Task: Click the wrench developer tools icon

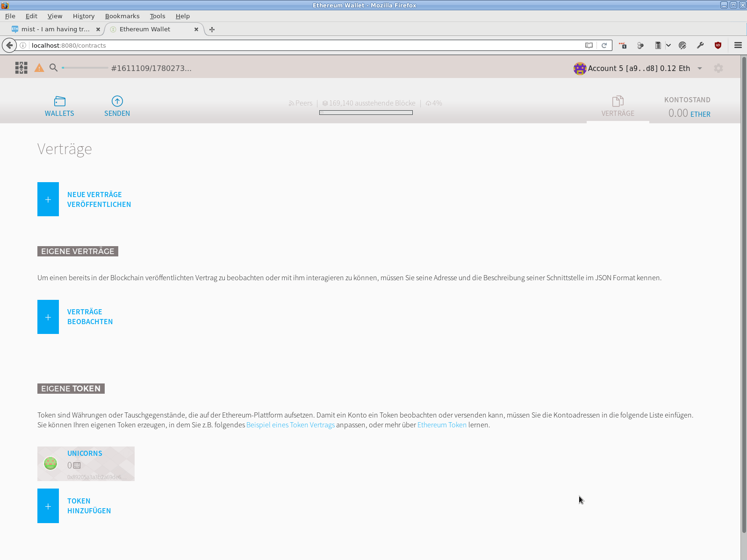Action: 700,45
